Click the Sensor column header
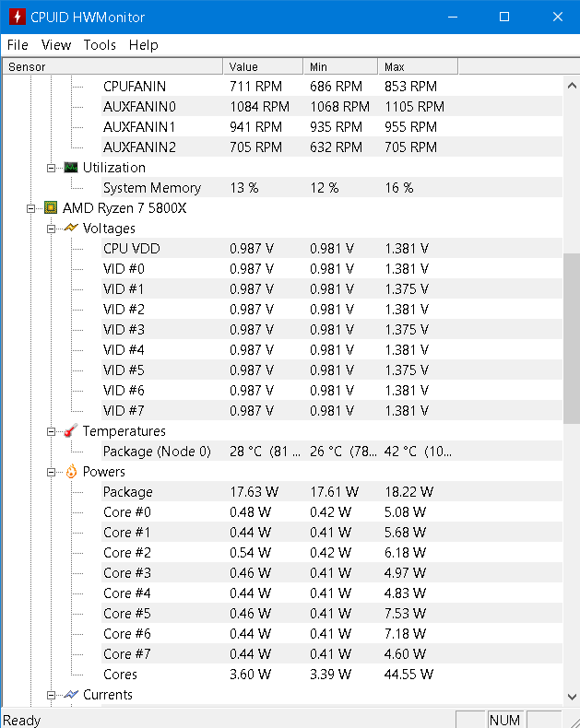 112,67
